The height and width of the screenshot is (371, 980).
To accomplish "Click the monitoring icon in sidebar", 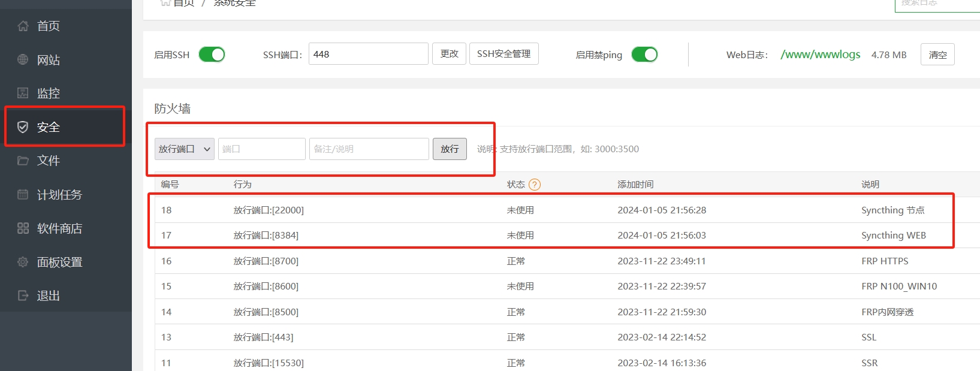I will pyautogui.click(x=23, y=93).
